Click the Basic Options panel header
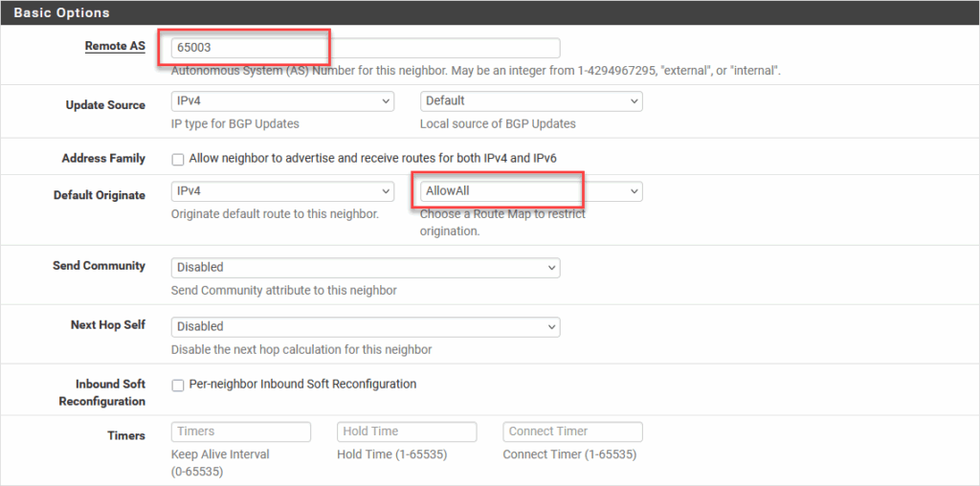This screenshot has width=980, height=486. point(61,13)
